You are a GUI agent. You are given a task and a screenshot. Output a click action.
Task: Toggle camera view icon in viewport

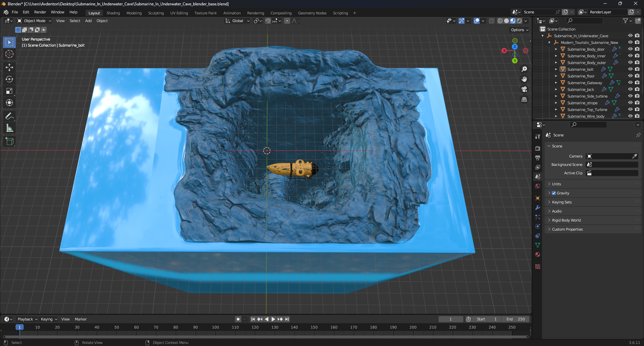524,89
